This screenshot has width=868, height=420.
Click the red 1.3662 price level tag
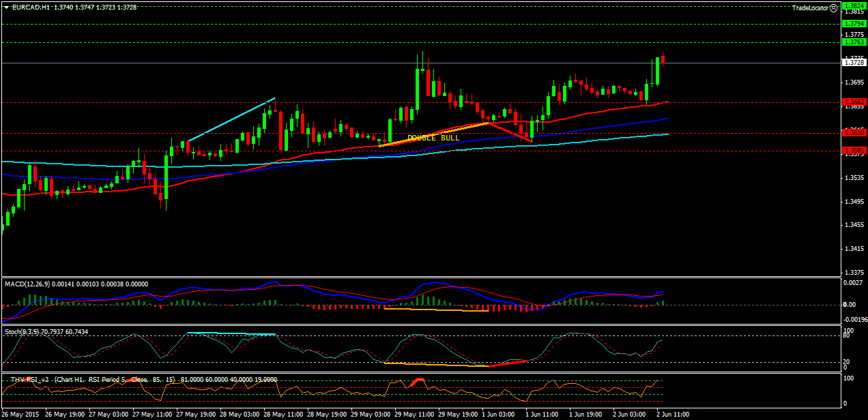pyautogui.click(x=854, y=102)
